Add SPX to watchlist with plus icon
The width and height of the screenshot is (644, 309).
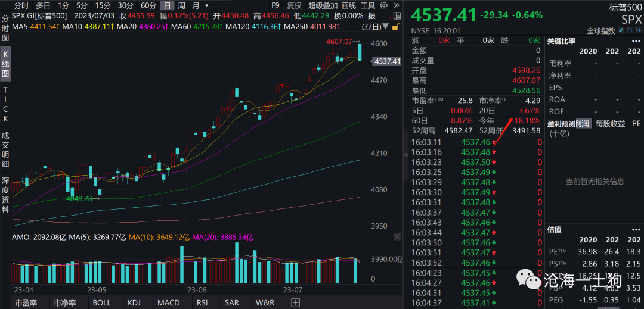[x=639, y=31]
